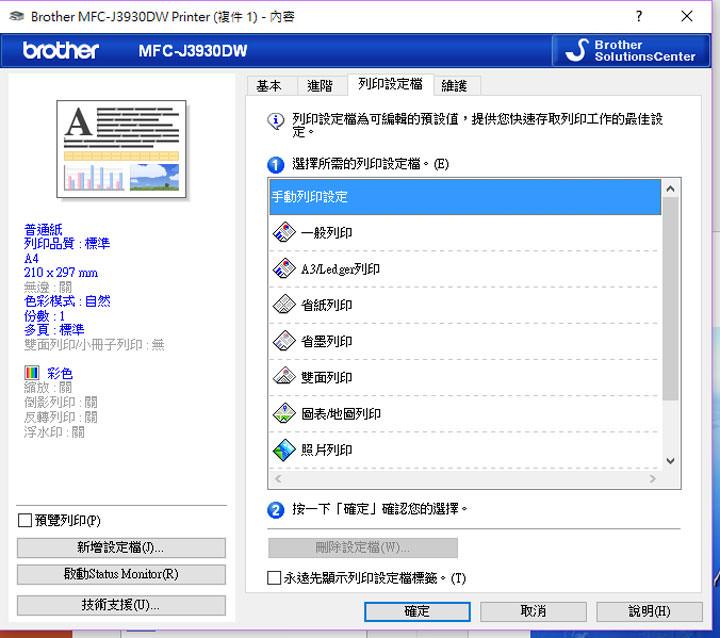Screen dimensions: 720x638
Task: Open the Brother SolutionsCenter link
Action: 631,51
